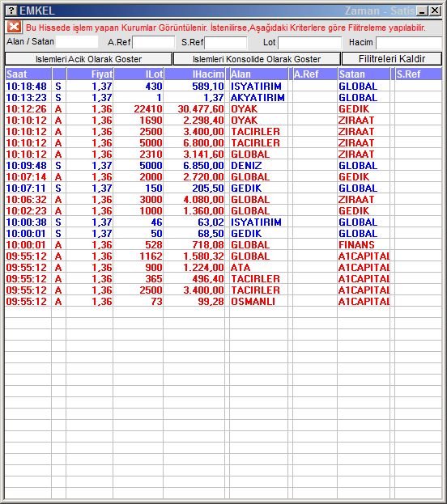Click volume value 1.580,32
Image resolution: width=447 pixels, height=504 pixels.
204,256
